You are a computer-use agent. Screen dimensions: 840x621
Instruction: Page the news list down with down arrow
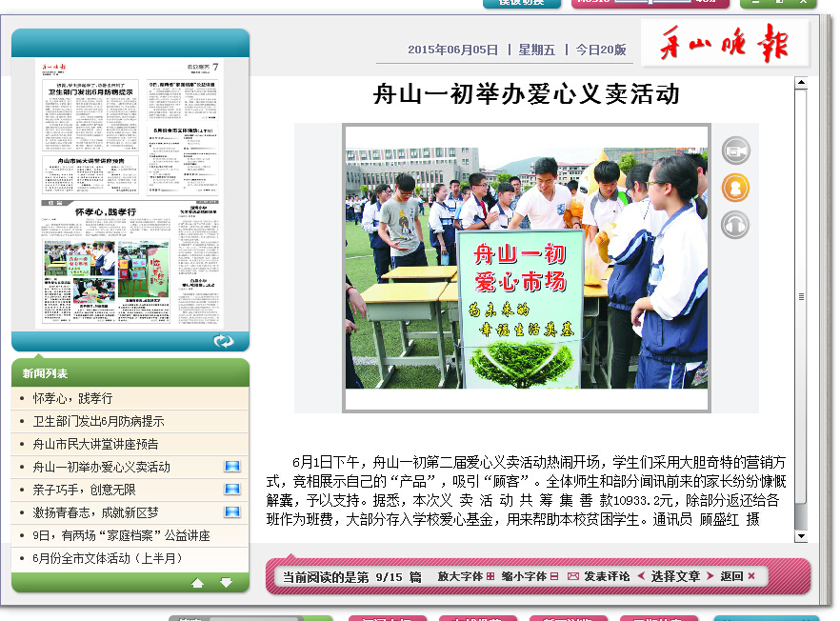[226, 582]
